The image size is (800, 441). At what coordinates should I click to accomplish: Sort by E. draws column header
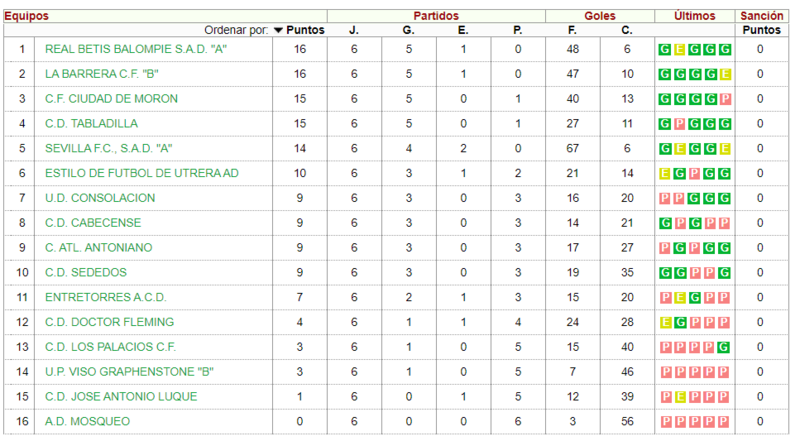[463, 30]
